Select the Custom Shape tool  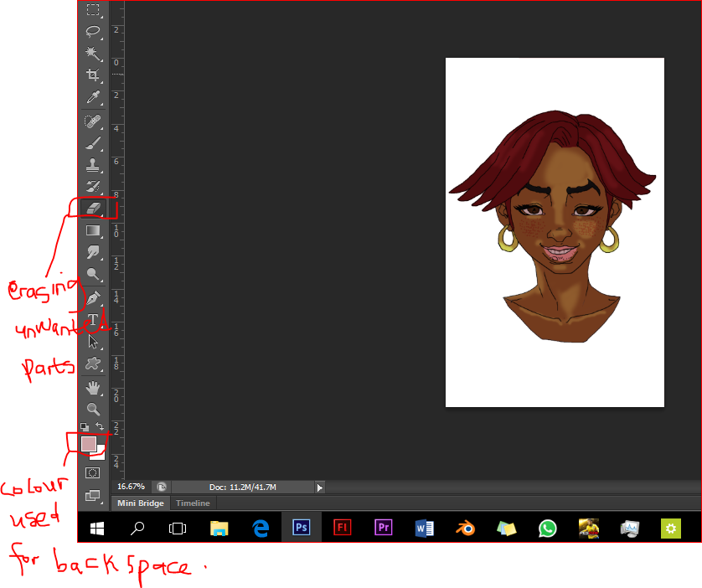93,364
